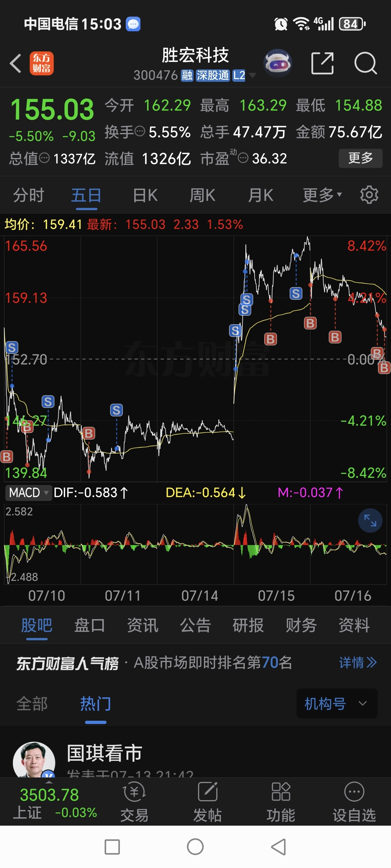Open 详情 ranking details link
This screenshot has height=868, width=391.
[x=358, y=662]
